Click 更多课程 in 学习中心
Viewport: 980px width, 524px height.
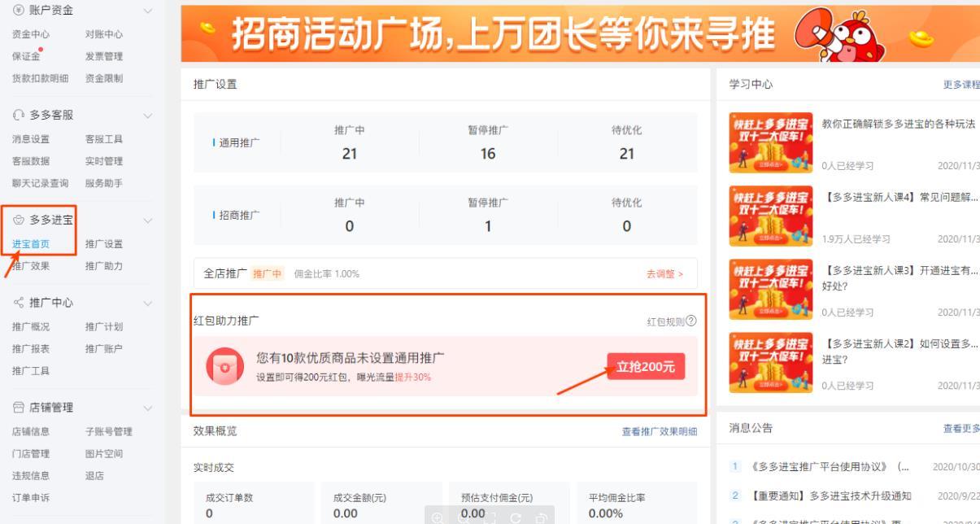[x=961, y=85]
